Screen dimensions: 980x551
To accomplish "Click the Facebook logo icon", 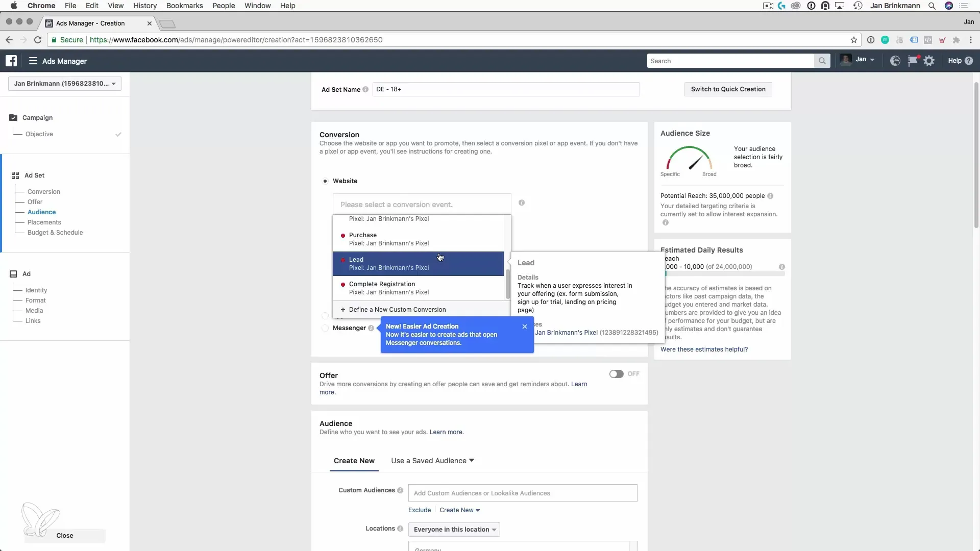I will 11,61.
